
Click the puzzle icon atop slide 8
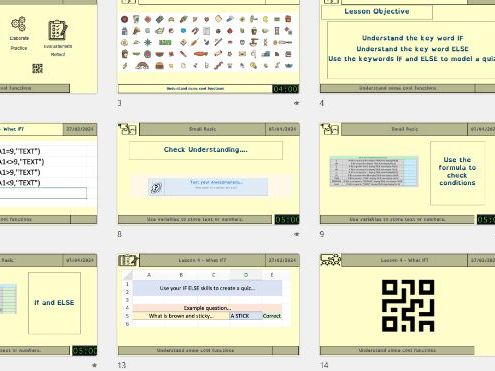click(x=127, y=129)
